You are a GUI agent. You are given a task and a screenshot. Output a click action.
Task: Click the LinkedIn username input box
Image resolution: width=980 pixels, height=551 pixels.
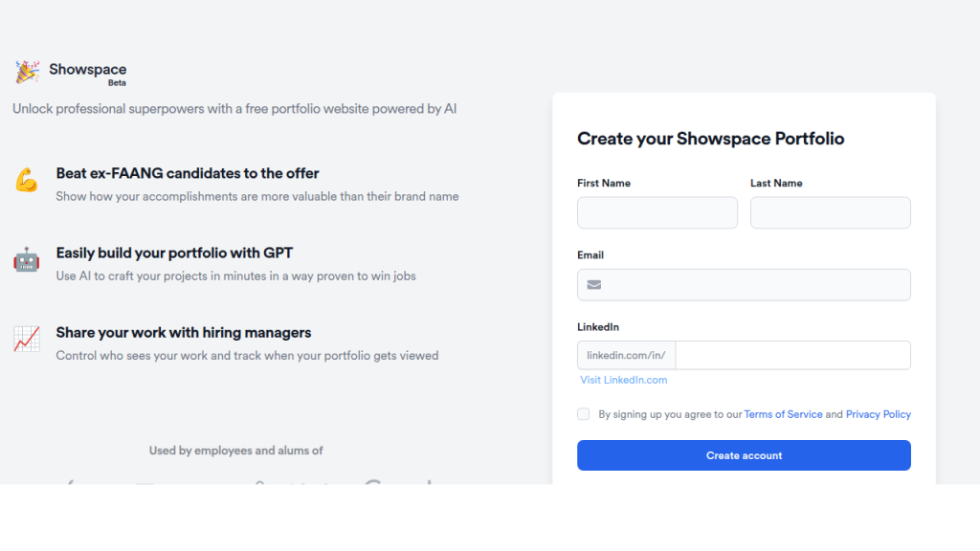[x=792, y=355]
